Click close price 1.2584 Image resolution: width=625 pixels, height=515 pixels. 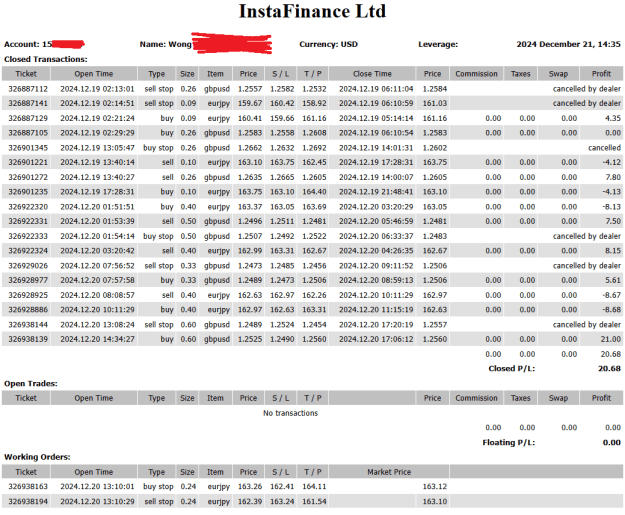click(435, 89)
